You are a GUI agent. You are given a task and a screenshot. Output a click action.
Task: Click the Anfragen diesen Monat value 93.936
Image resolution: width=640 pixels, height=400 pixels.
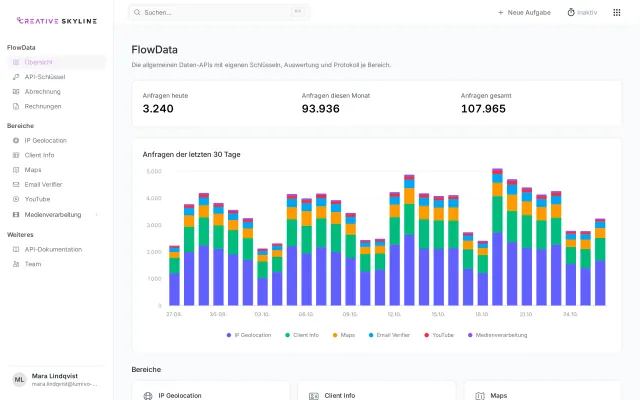pos(320,109)
